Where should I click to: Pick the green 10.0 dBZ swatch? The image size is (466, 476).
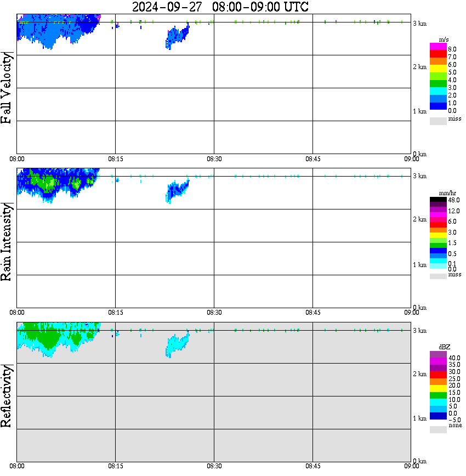coord(438,395)
